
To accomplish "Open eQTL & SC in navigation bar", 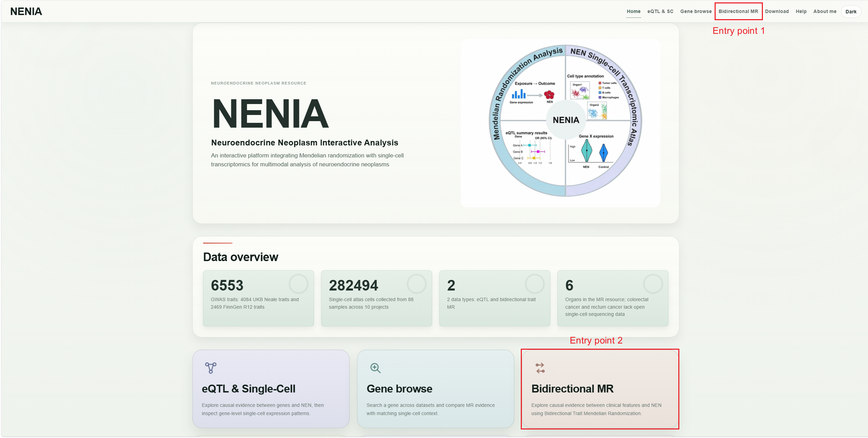I will tap(660, 11).
